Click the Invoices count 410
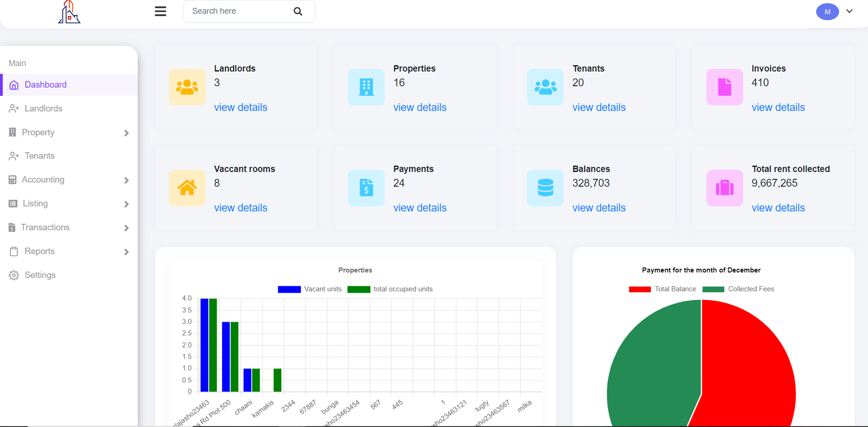The height and width of the screenshot is (427, 868). [760, 83]
